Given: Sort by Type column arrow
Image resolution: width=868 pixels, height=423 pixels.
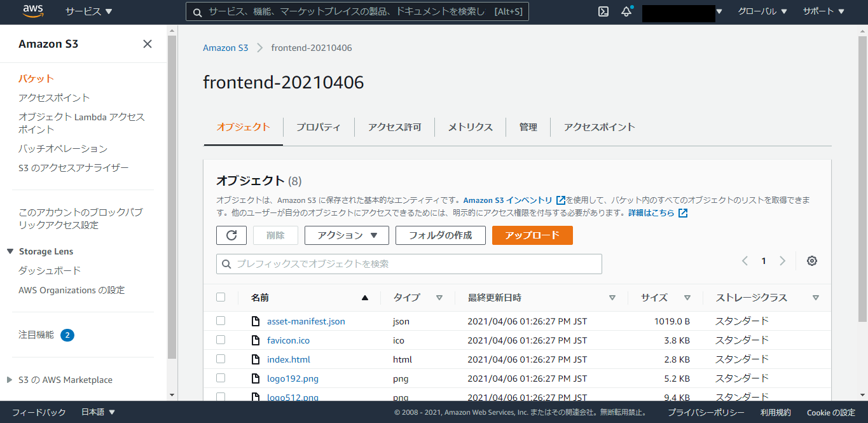Looking at the screenshot, I should click(439, 298).
